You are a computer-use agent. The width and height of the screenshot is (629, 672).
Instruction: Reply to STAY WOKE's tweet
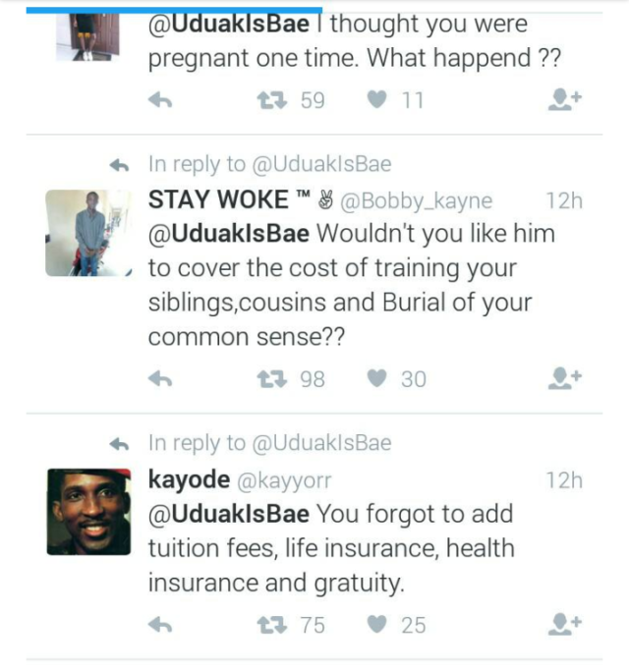[x=160, y=378]
